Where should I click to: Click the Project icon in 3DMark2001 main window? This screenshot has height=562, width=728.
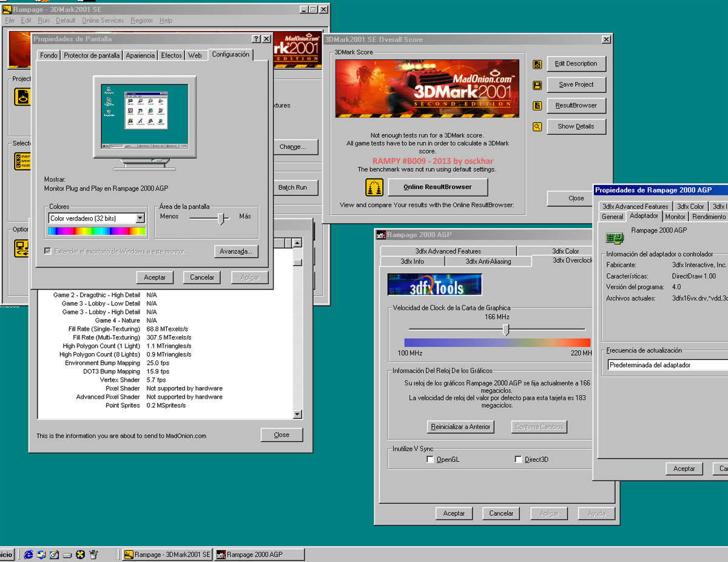coord(22,97)
